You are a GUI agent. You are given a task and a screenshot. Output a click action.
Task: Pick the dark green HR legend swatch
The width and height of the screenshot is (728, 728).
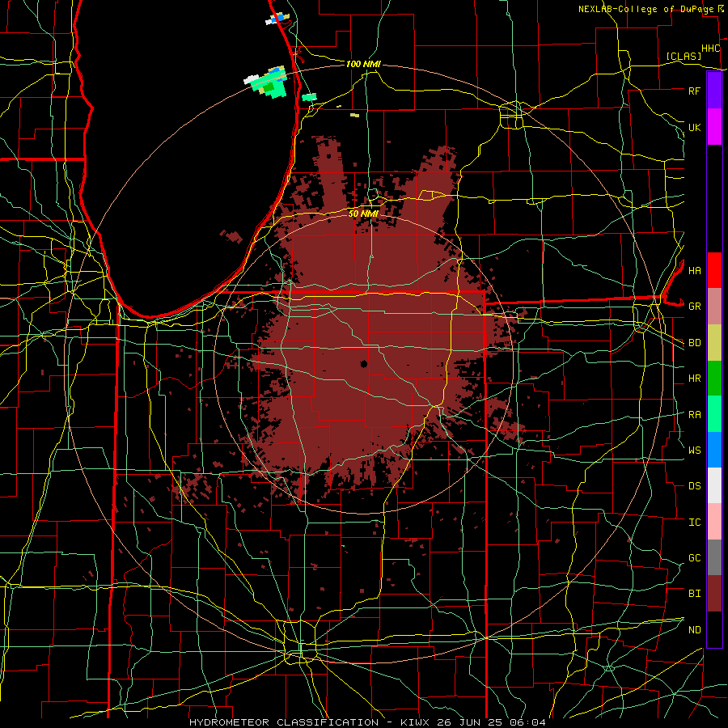point(714,379)
